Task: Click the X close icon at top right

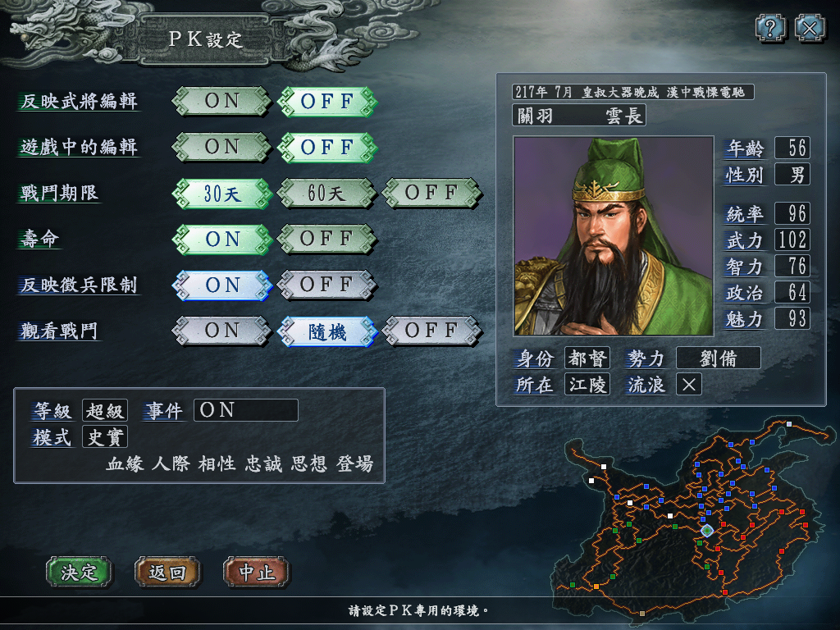Action: point(810,28)
